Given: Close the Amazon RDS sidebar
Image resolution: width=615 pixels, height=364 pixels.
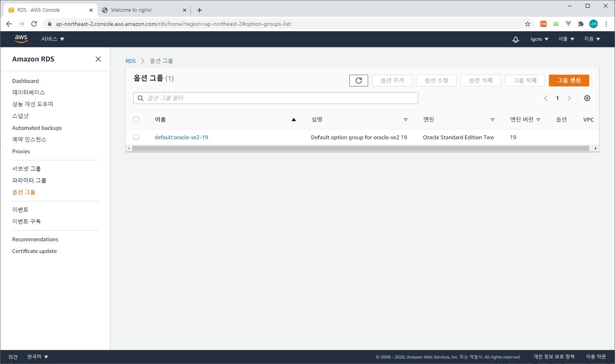Looking at the screenshot, I should point(98,59).
